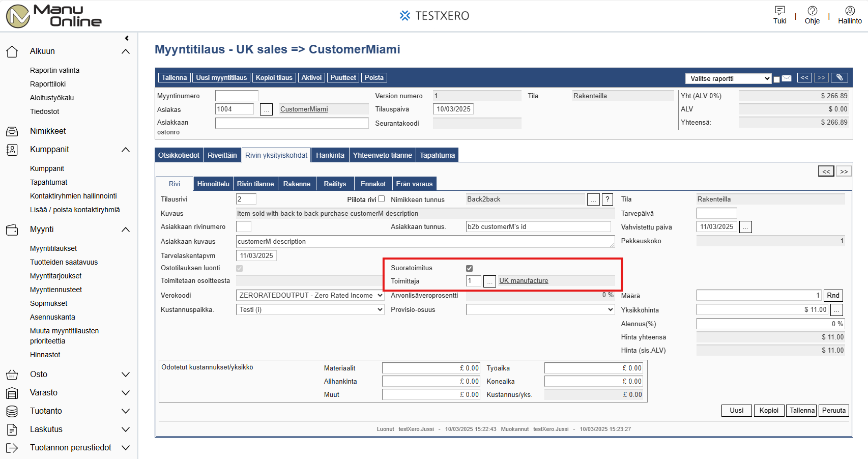Go to previous row with << button
This screenshot has width=868, height=459.
[826, 171]
